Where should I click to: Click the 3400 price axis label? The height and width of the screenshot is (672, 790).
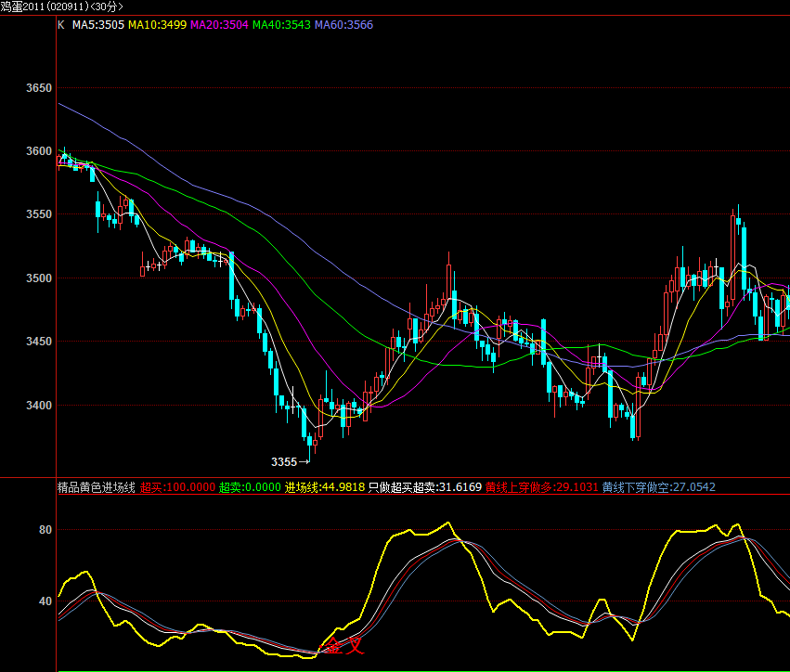(x=39, y=406)
